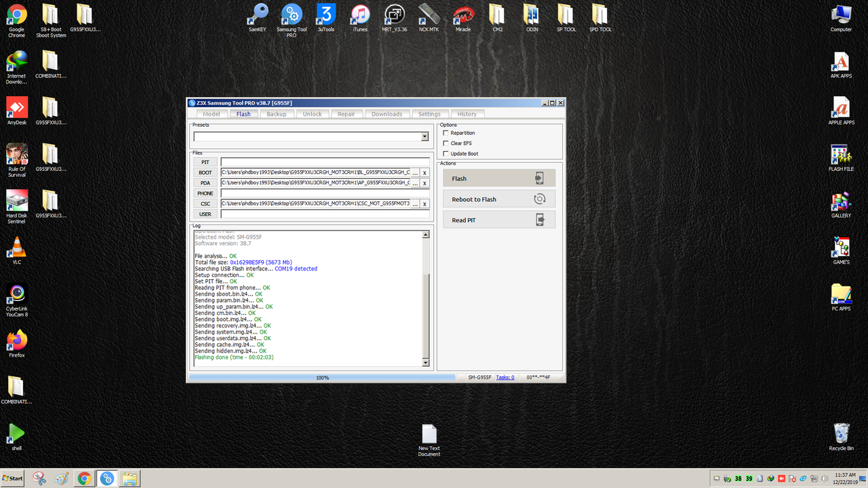Select the Recycle Bin icon
The width and height of the screenshot is (868, 488).
pos(841,436)
